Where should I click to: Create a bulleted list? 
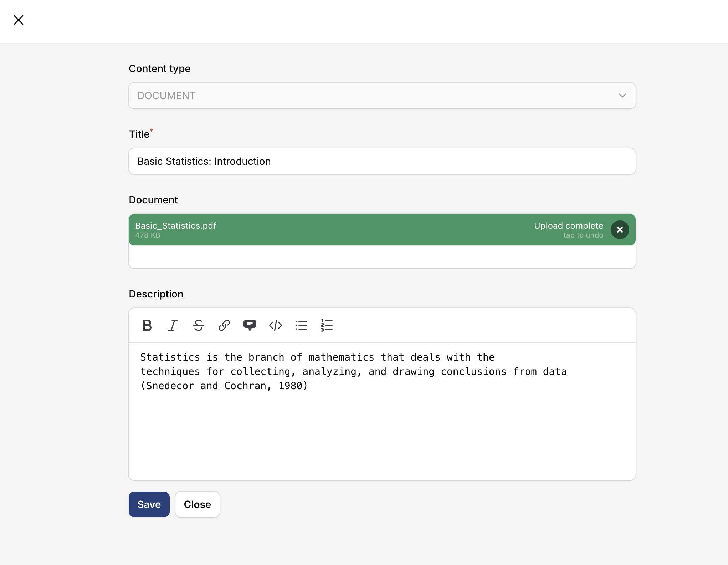[x=301, y=325]
